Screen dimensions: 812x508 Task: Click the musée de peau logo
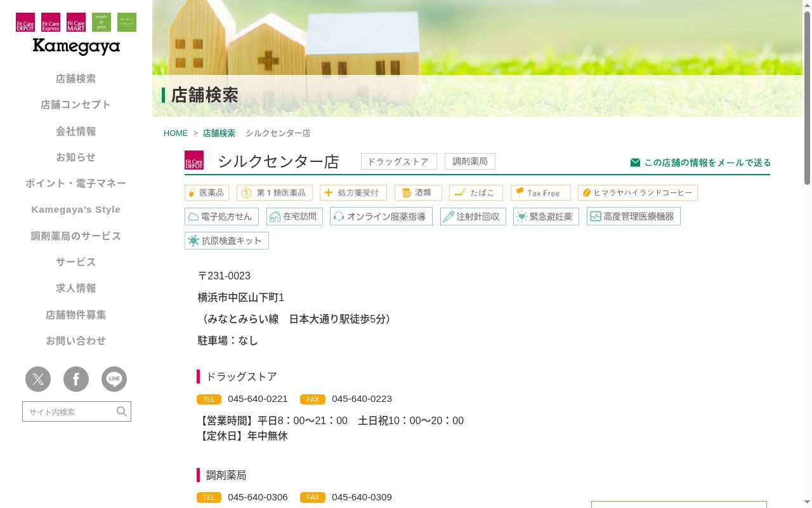coord(101,22)
